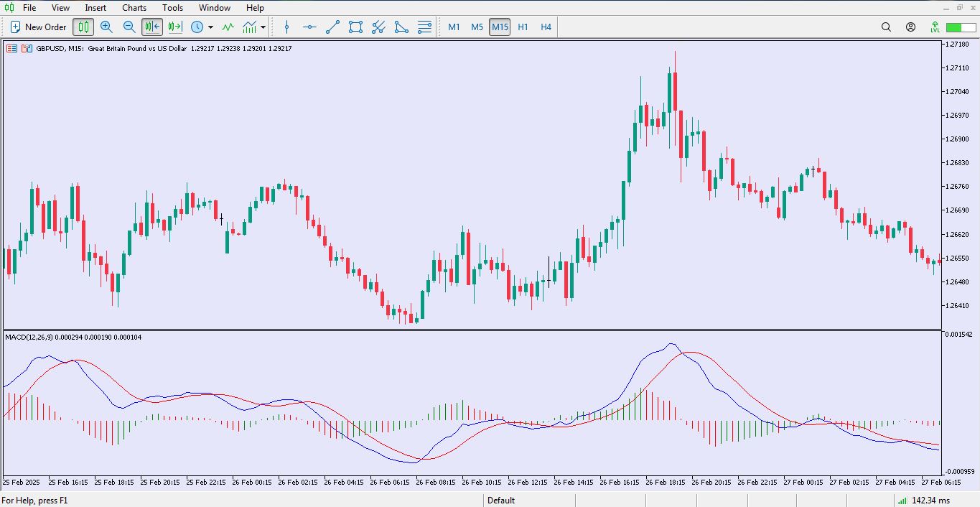Toggle candlestick chart display mode
The height and width of the screenshot is (507, 980).
(x=83, y=27)
